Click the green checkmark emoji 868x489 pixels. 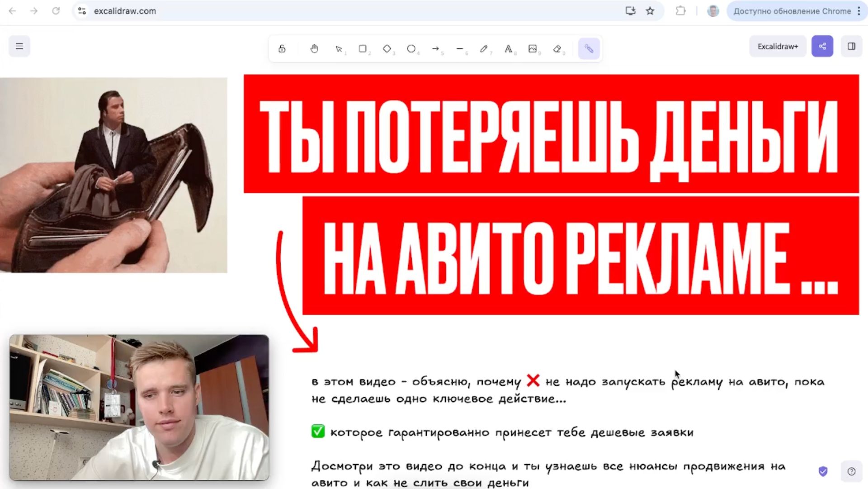318,431
